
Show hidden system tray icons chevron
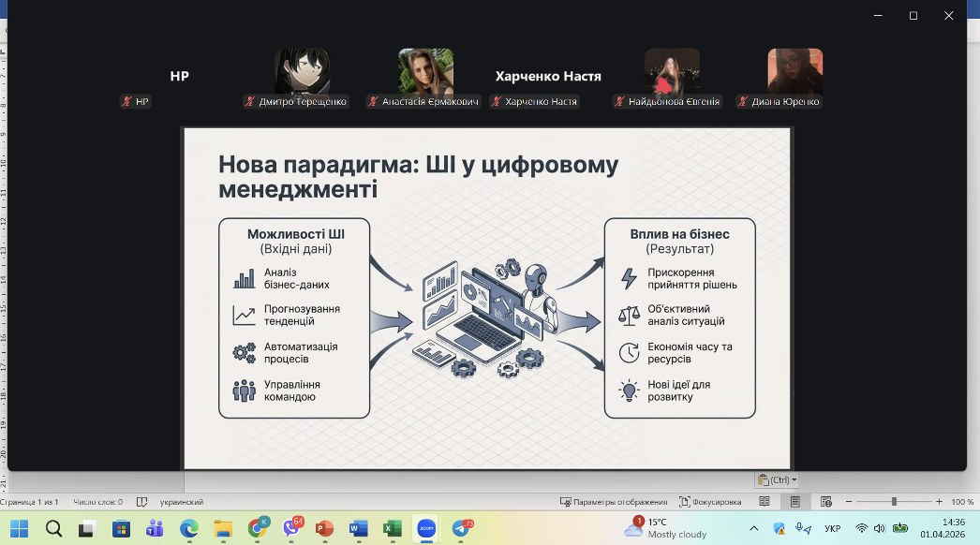tap(754, 528)
